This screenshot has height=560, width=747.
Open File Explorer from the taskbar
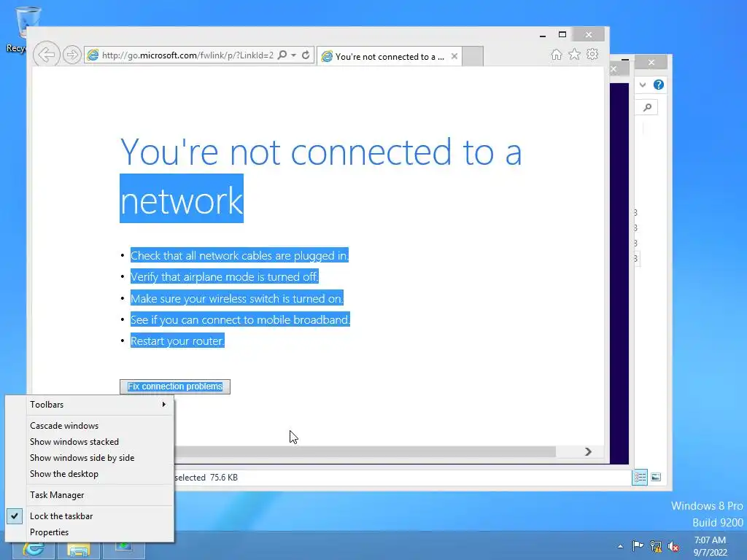tap(79, 551)
